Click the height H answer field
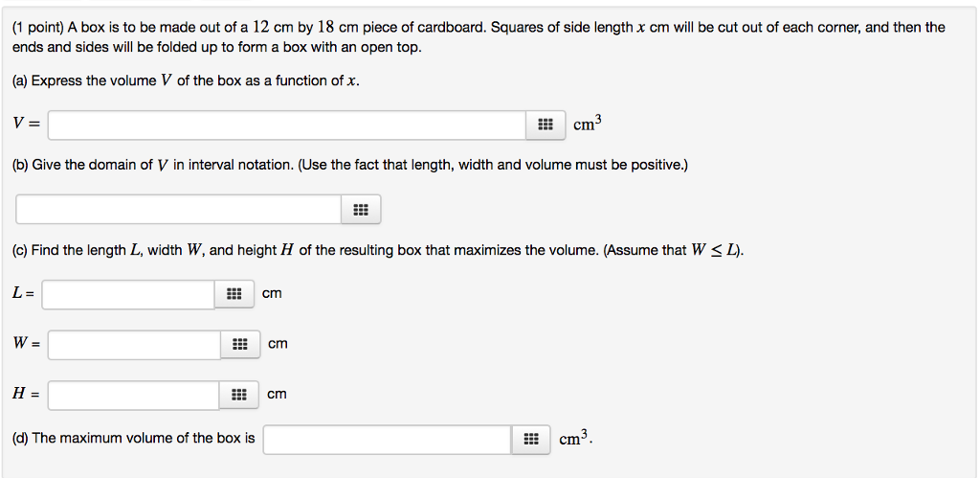 [134, 395]
